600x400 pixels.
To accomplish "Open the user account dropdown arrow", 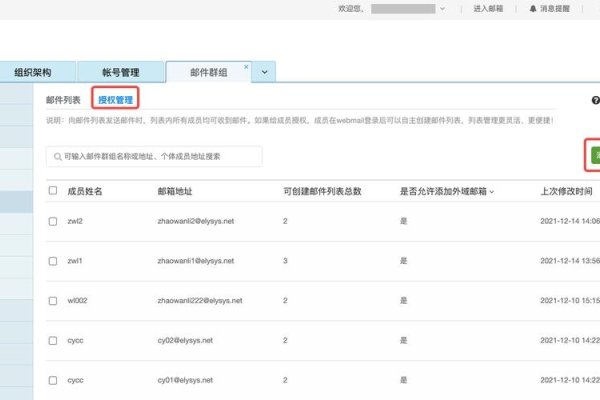I will [442, 9].
